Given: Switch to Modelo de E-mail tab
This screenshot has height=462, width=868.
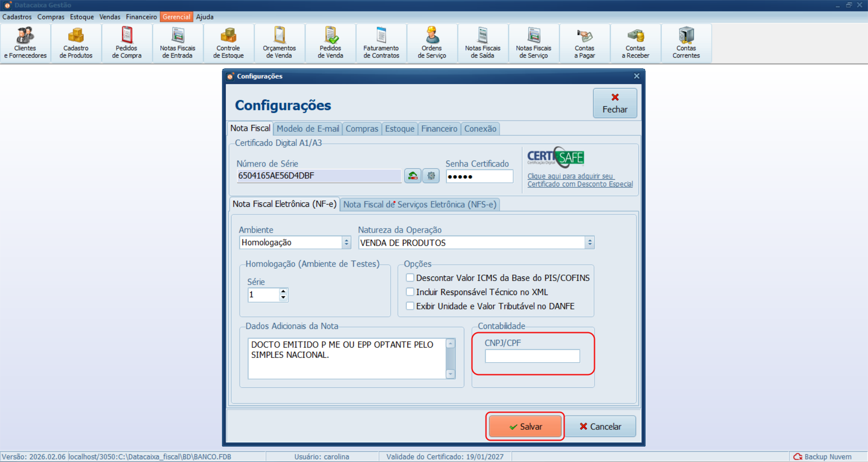Looking at the screenshot, I should point(308,129).
